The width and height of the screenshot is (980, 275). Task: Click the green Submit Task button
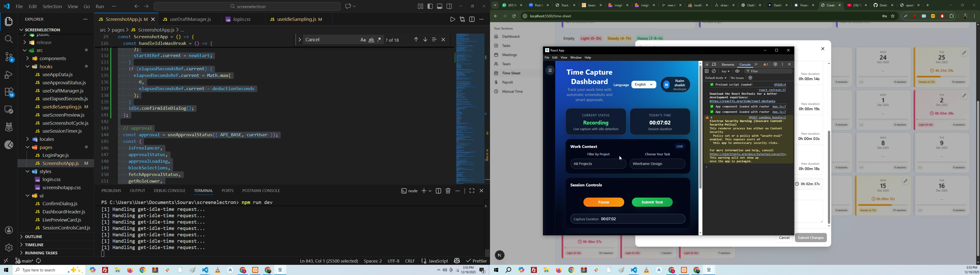point(652,202)
